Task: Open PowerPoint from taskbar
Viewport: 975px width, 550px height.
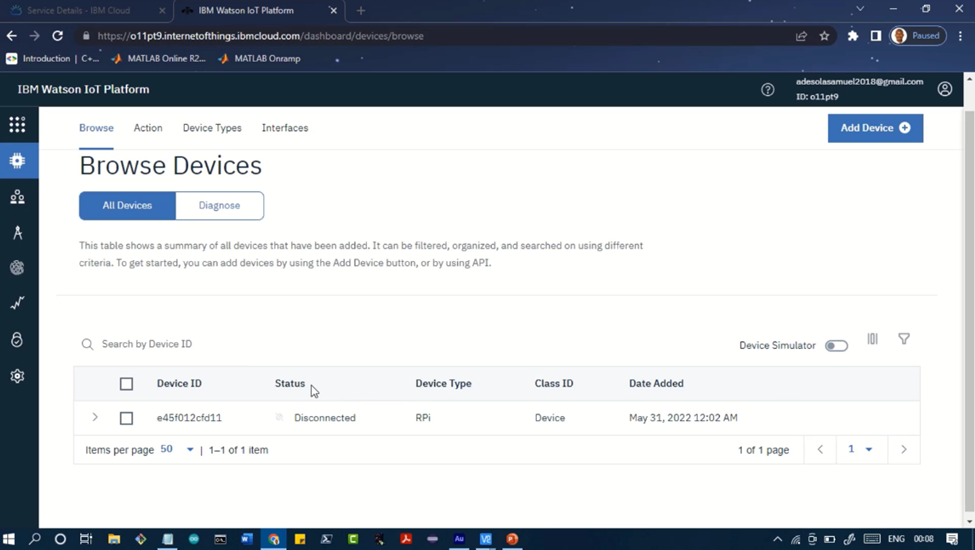Action: pyautogui.click(x=512, y=539)
